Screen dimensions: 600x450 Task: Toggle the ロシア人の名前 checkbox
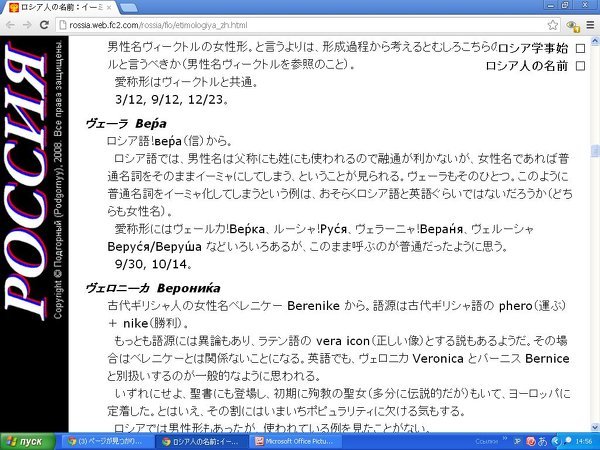[x=580, y=66]
